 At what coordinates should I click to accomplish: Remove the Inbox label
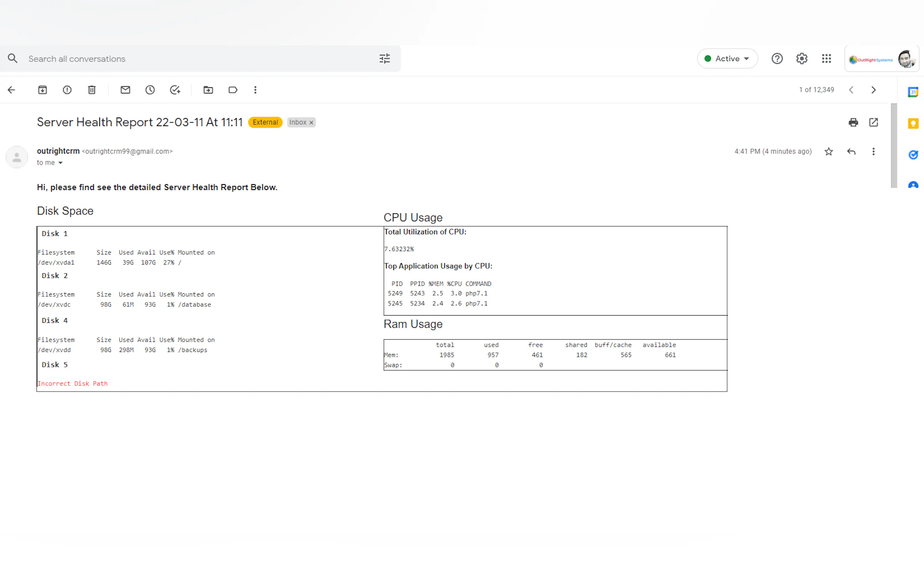point(311,123)
